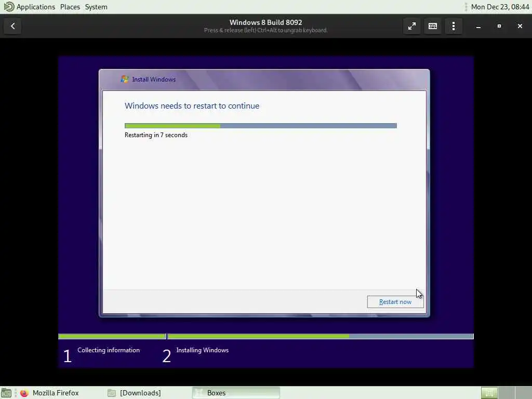Click the clock showing Mon Dec 23

pos(500,7)
